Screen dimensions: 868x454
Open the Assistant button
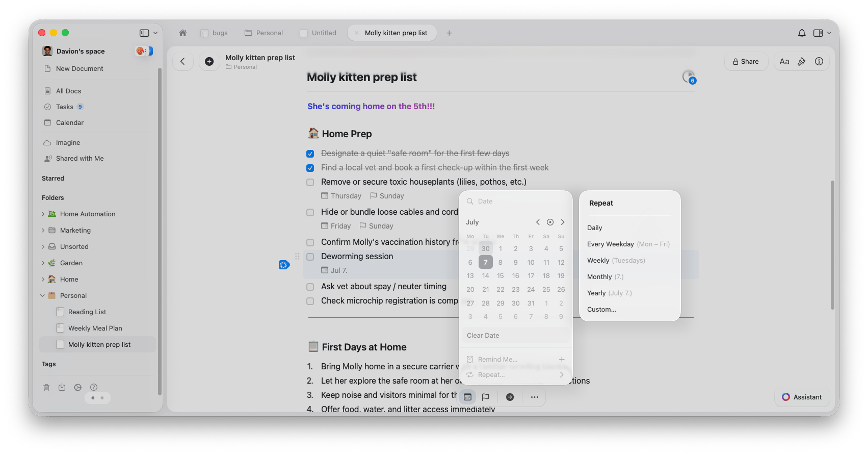[802, 397]
